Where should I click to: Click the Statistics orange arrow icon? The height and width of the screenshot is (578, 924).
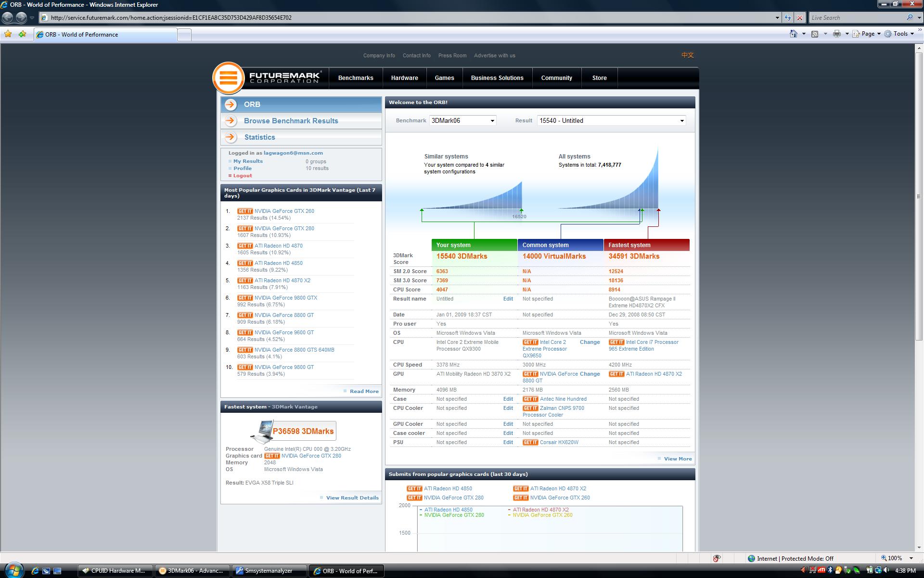coord(231,137)
